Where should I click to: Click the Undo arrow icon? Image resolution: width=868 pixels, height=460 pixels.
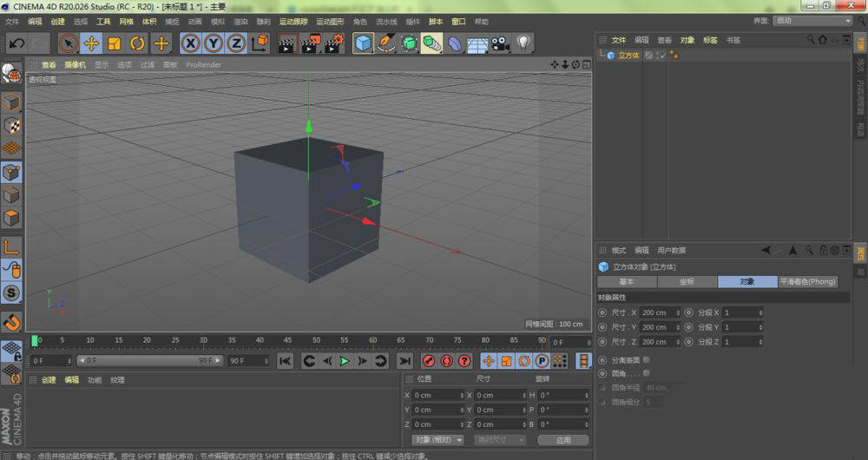pyautogui.click(x=16, y=43)
